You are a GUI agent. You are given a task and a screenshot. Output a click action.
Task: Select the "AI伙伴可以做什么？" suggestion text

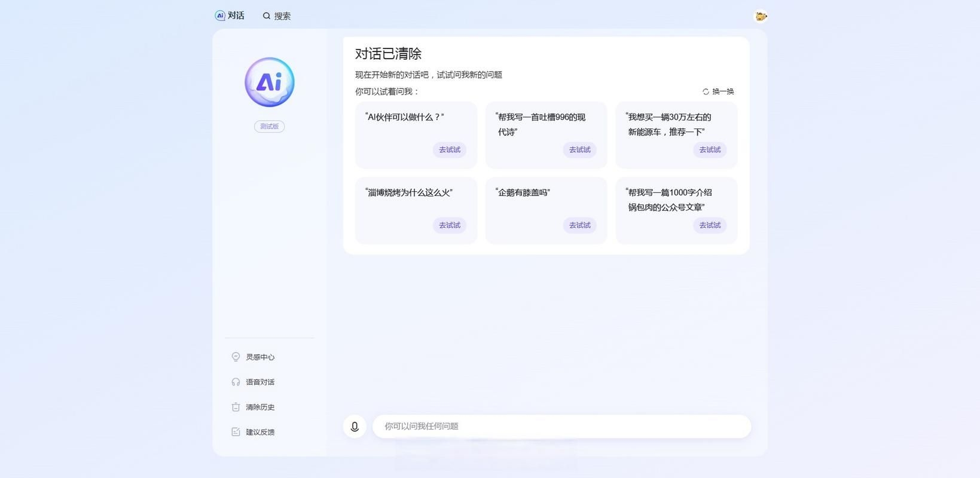point(405,117)
